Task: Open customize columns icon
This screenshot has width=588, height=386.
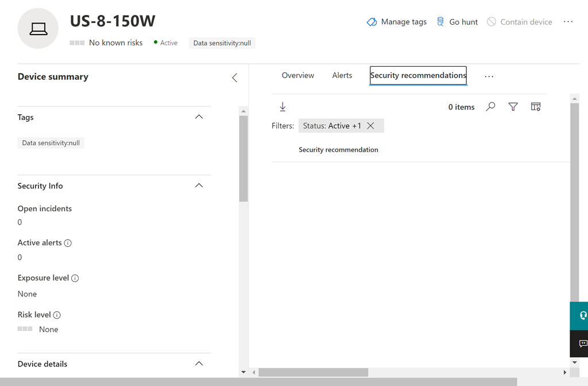Action: (x=536, y=107)
